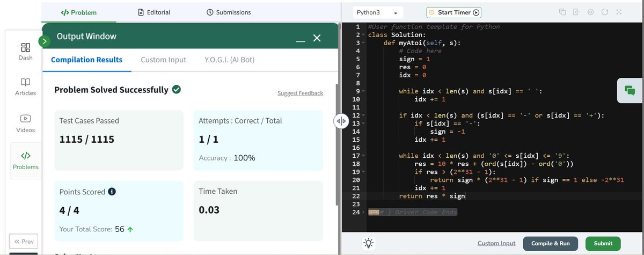The height and width of the screenshot is (255, 644).
Task: Expand code fold at line 24
Action: (x=364, y=212)
